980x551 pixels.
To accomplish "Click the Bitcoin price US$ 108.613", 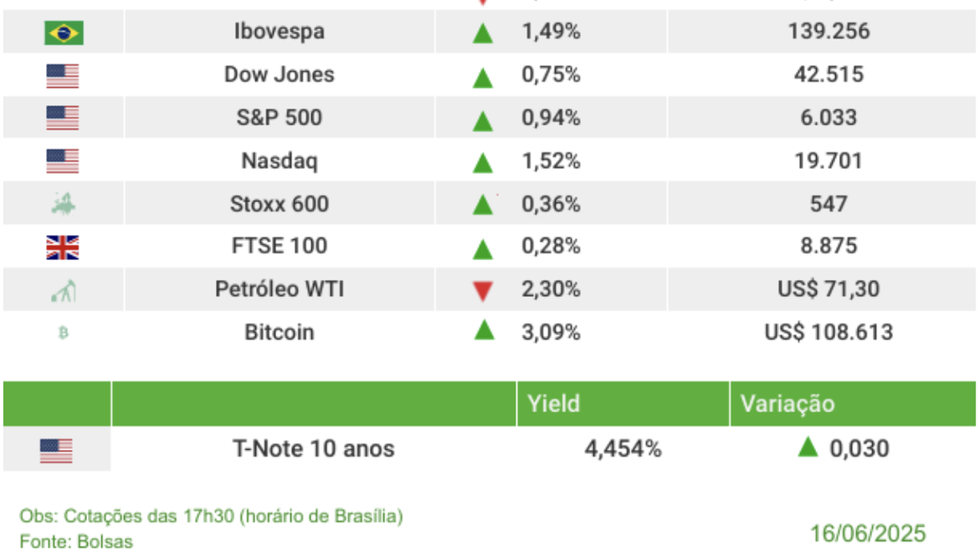I will 828,332.
